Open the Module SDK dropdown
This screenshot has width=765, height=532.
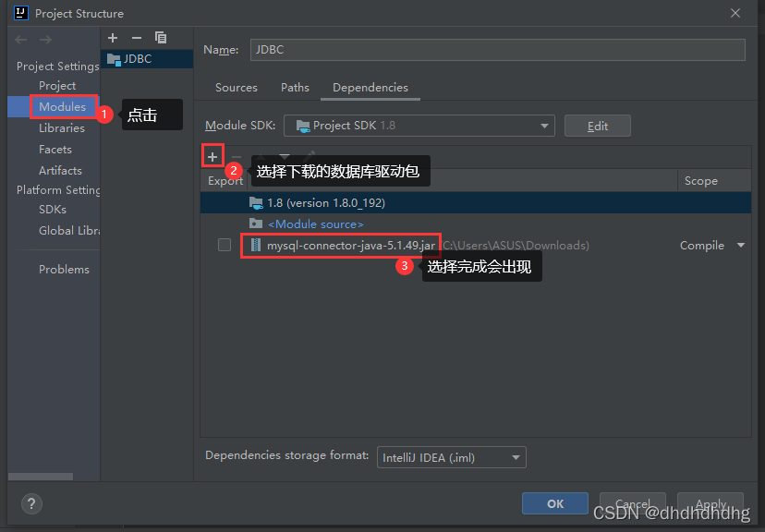pyautogui.click(x=419, y=126)
